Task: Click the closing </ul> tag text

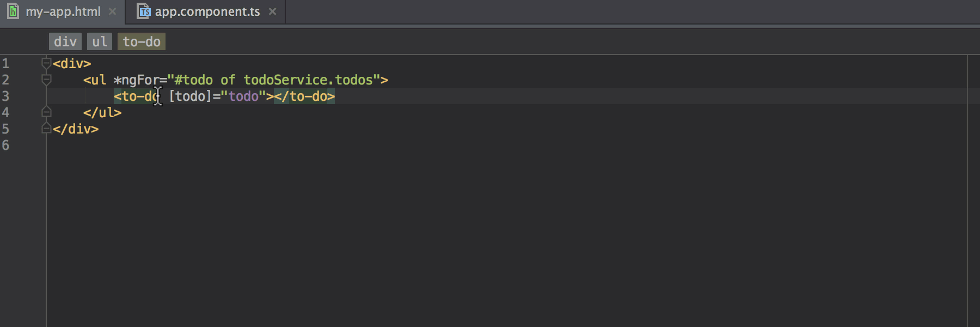Action: click(x=102, y=113)
